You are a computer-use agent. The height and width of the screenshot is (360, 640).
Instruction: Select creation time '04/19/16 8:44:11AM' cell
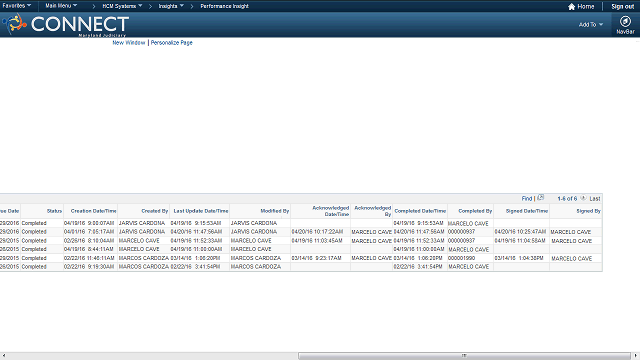(x=89, y=249)
